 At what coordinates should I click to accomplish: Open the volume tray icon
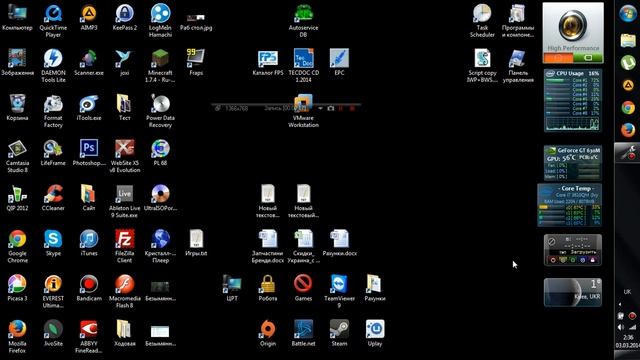pos(621,327)
